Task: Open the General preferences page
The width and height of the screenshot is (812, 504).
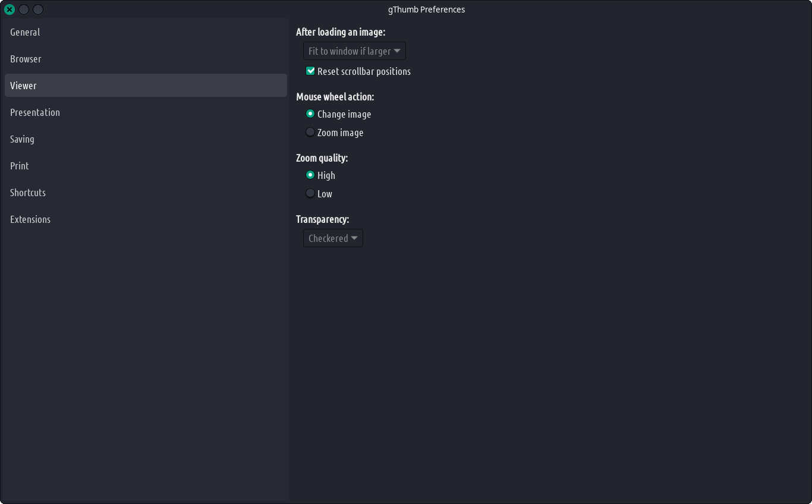Action: [x=146, y=32]
